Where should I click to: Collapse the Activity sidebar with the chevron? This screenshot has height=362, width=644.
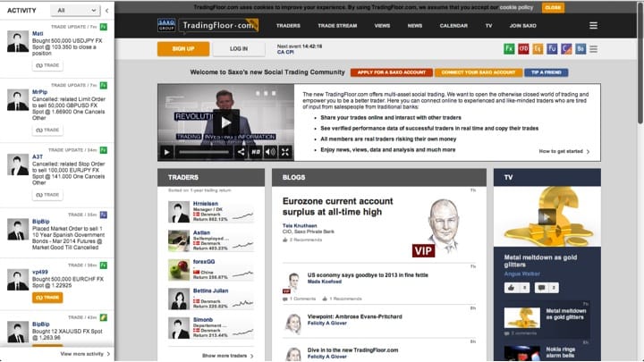[107, 10]
